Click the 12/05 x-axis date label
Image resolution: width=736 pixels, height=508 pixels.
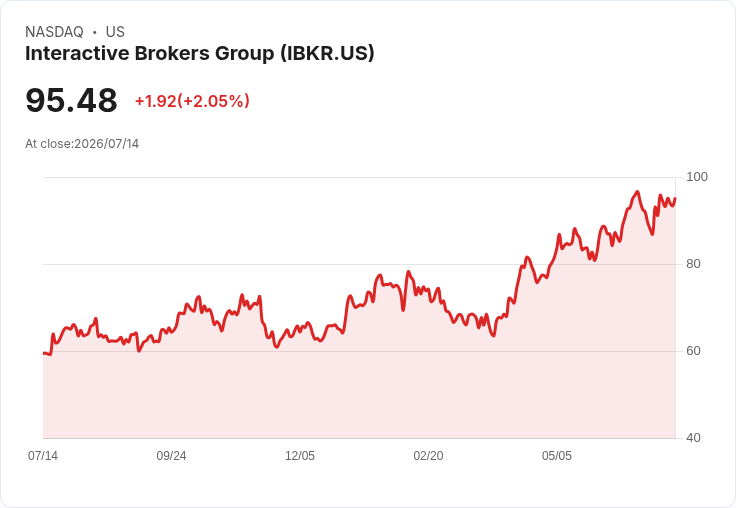300,455
